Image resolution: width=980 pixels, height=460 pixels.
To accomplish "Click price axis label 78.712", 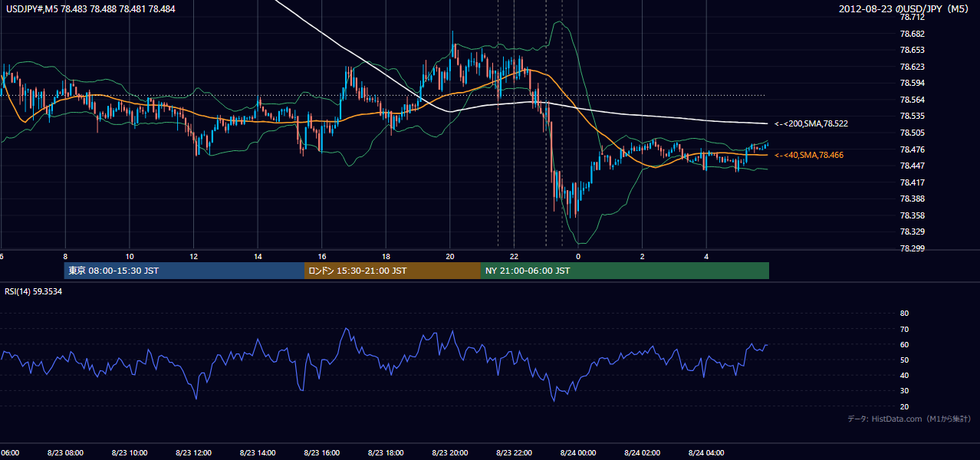I will (x=912, y=18).
